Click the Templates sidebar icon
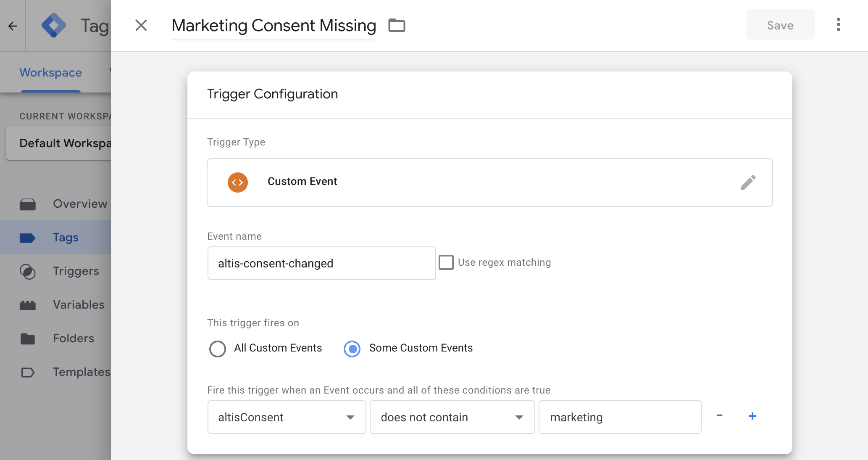This screenshot has height=460, width=868. [28, 373]
